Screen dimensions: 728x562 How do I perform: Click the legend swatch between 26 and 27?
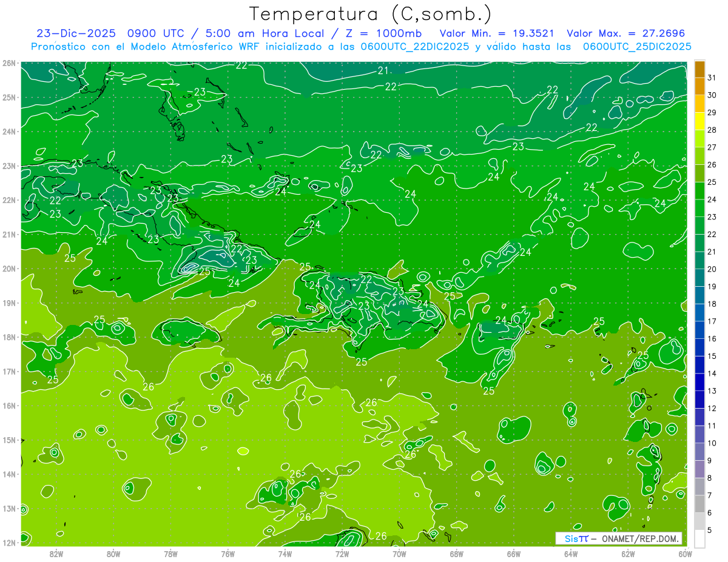point(699,156)
